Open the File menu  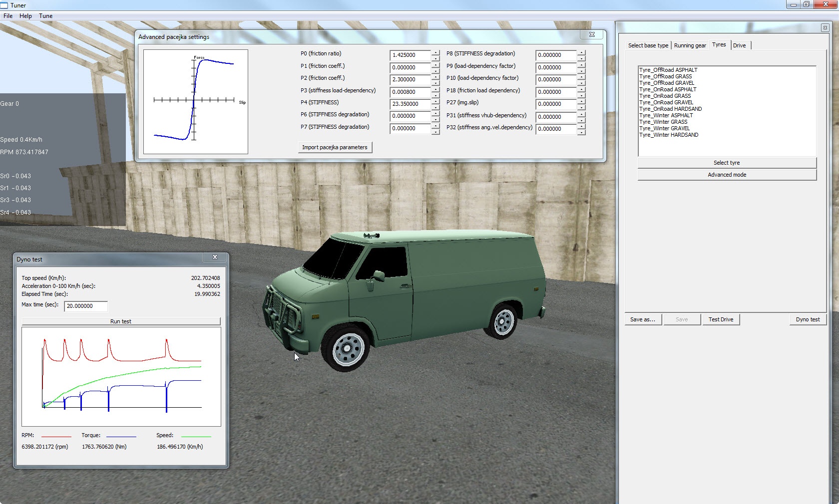pyautogui.click(x=8, y=16)
